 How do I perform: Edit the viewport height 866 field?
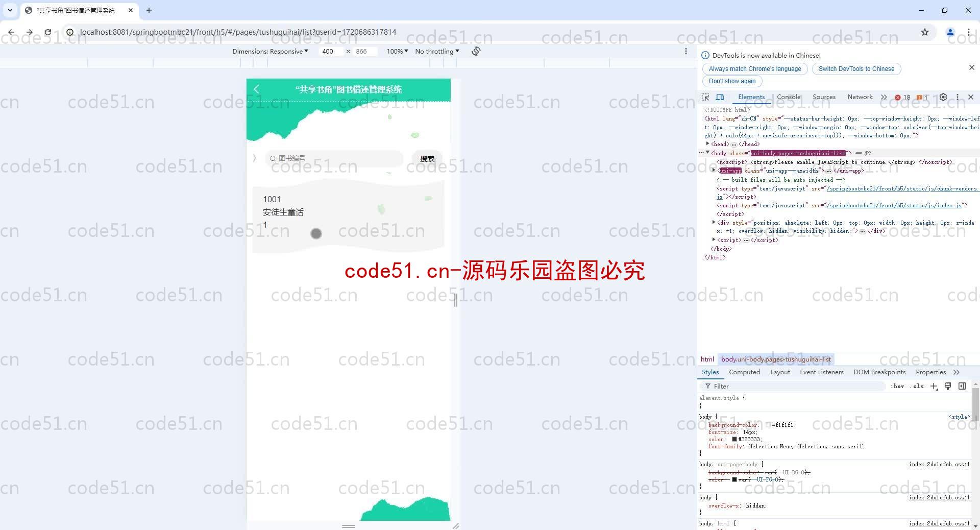pos(364,51)
